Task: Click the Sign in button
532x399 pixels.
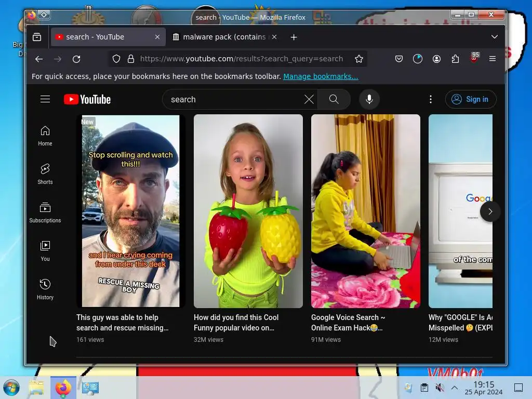Action: click(x=471, y=99)
